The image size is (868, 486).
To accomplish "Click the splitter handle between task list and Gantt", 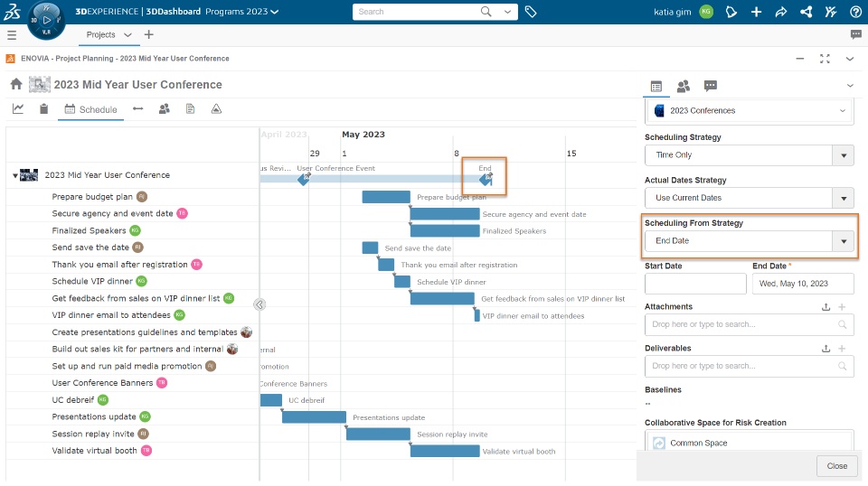I will tap(259, 304).
